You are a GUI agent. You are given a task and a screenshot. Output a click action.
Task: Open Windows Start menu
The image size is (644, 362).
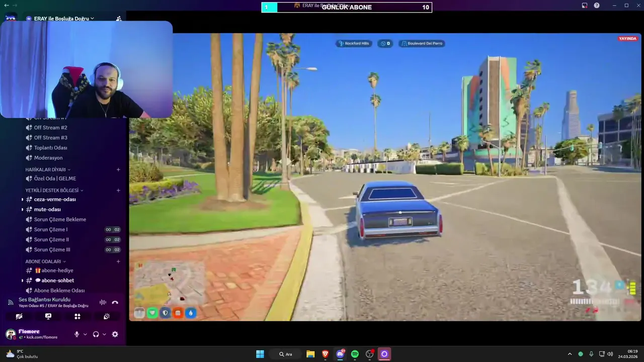260,354
